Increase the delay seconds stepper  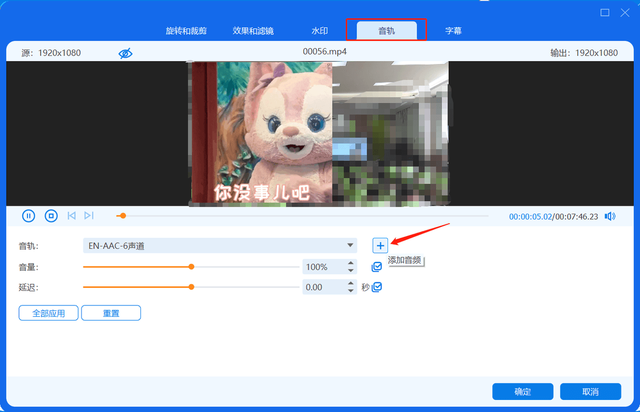coord(351,283)
